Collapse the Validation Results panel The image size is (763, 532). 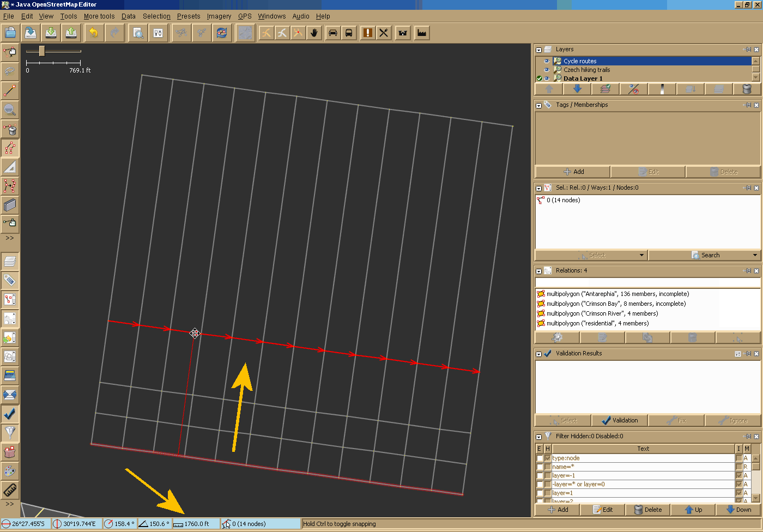tap(538, 354)
